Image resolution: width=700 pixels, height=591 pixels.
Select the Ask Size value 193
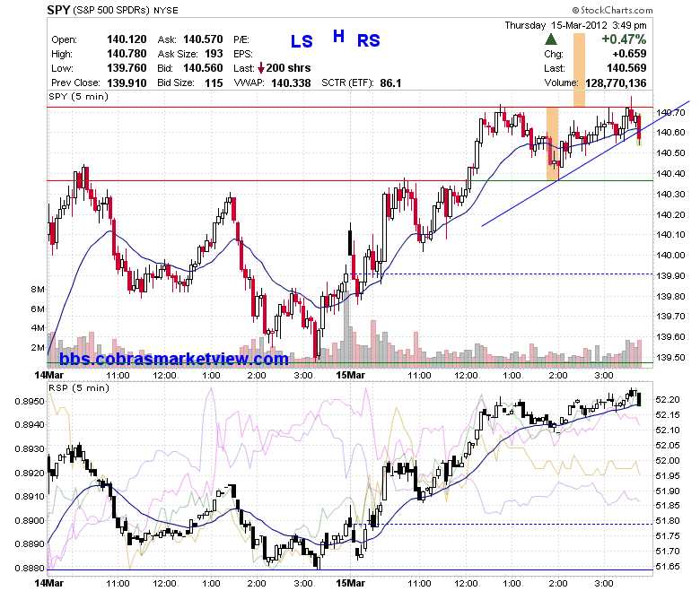[x=214, y=54]
